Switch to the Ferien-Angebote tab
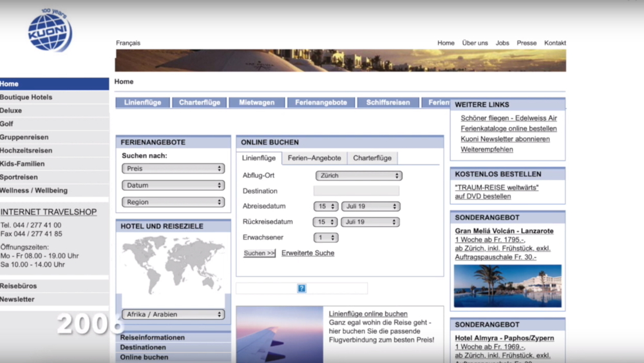The width and height of the screenshot is (644, 363). point(314,158)
